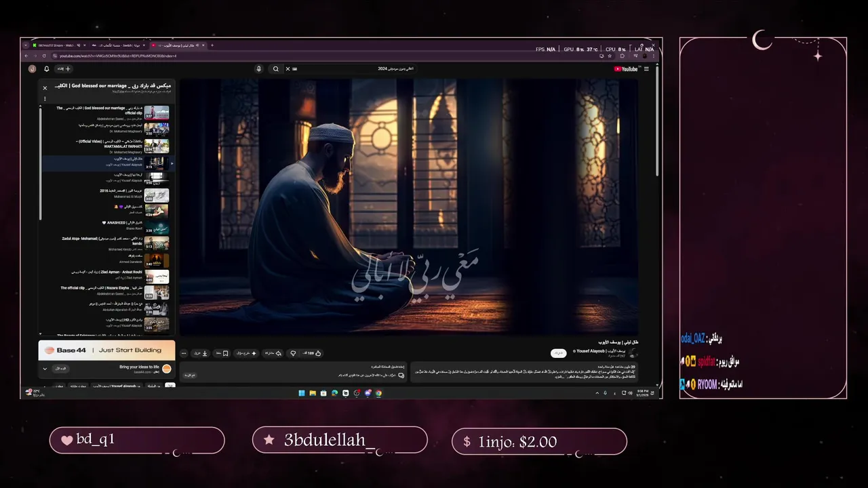Click the YouTube create plus button

[64, 68]
